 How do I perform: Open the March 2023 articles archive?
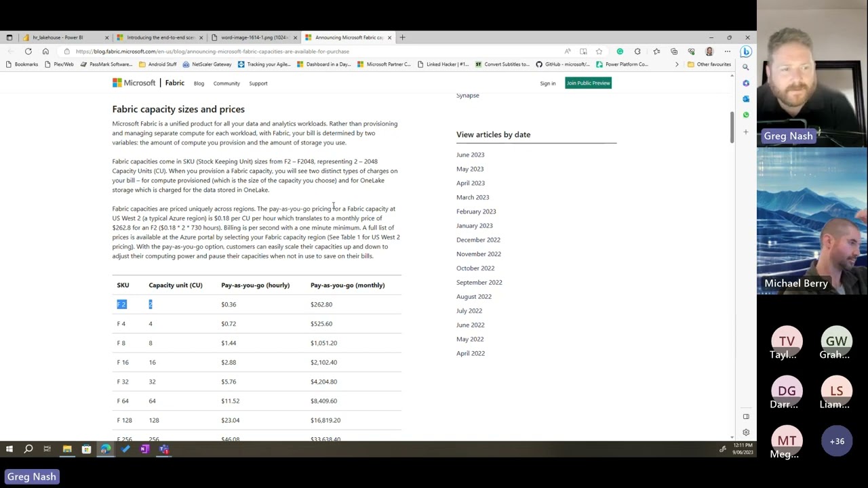pyautogui.click(x=473, y=197)
